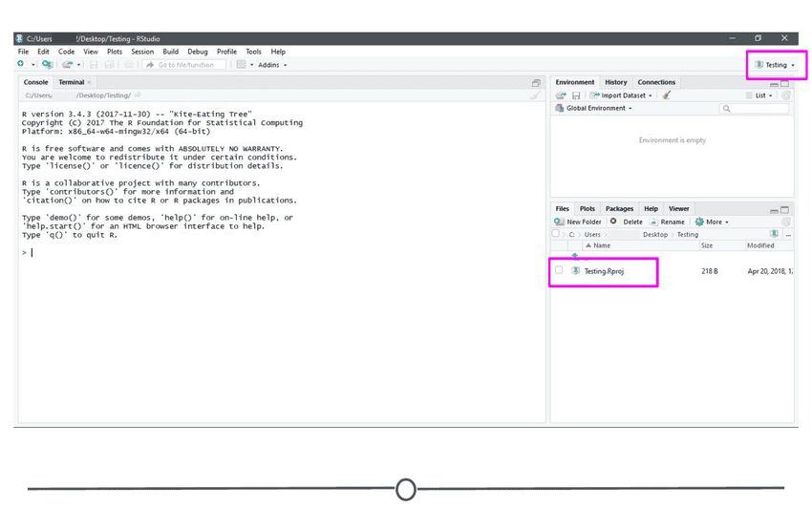
Task: Click the New File plus icon
Action: click(x=21, y=64)
